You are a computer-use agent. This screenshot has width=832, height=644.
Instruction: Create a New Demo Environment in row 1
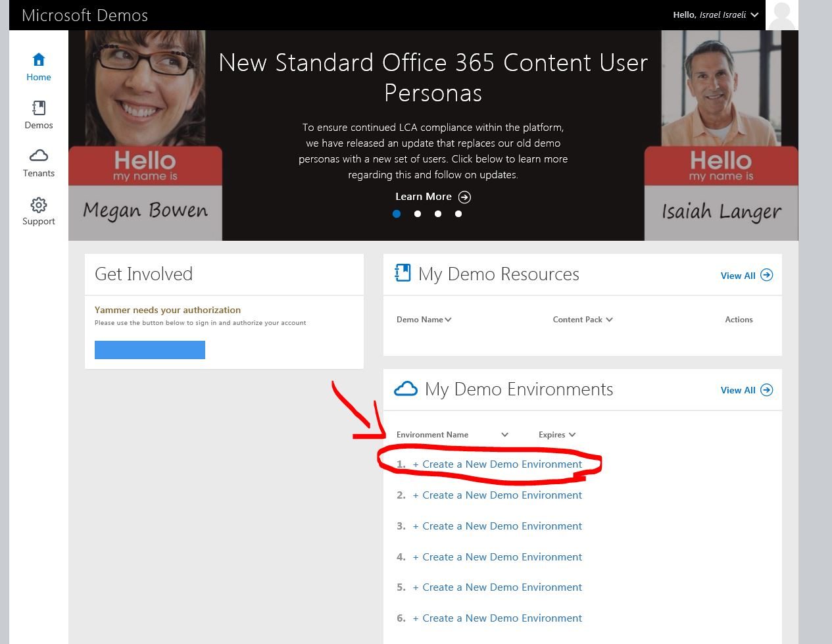[497, 464]
